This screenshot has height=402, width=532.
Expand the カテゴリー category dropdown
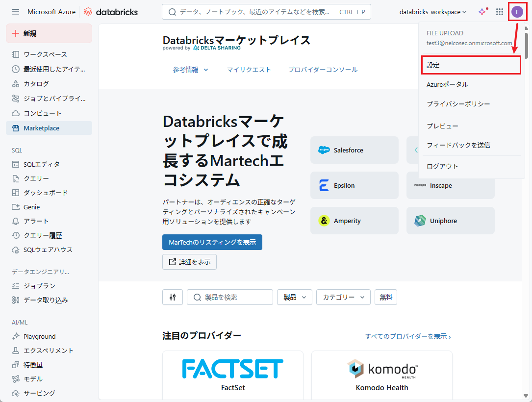click(x=343, y=297)
